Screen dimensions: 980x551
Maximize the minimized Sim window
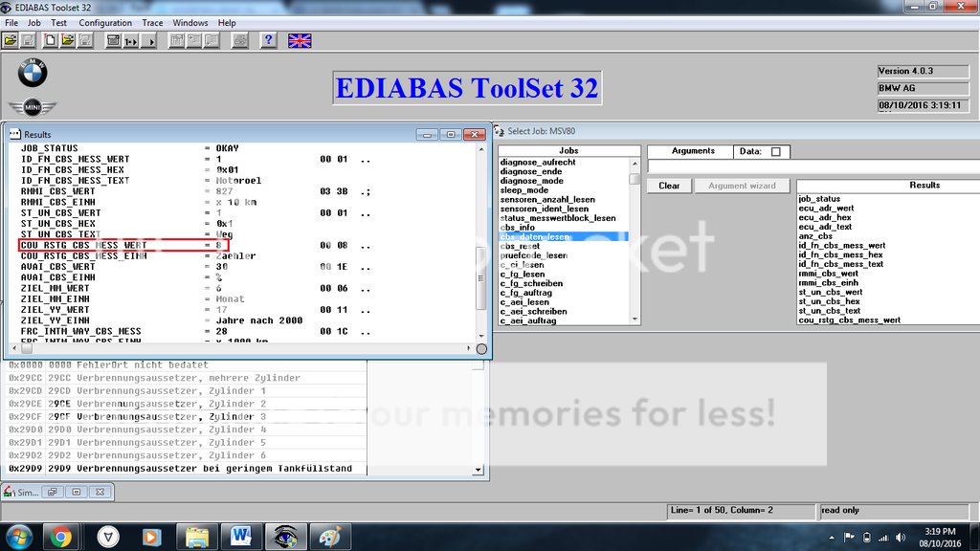point(77,493)
